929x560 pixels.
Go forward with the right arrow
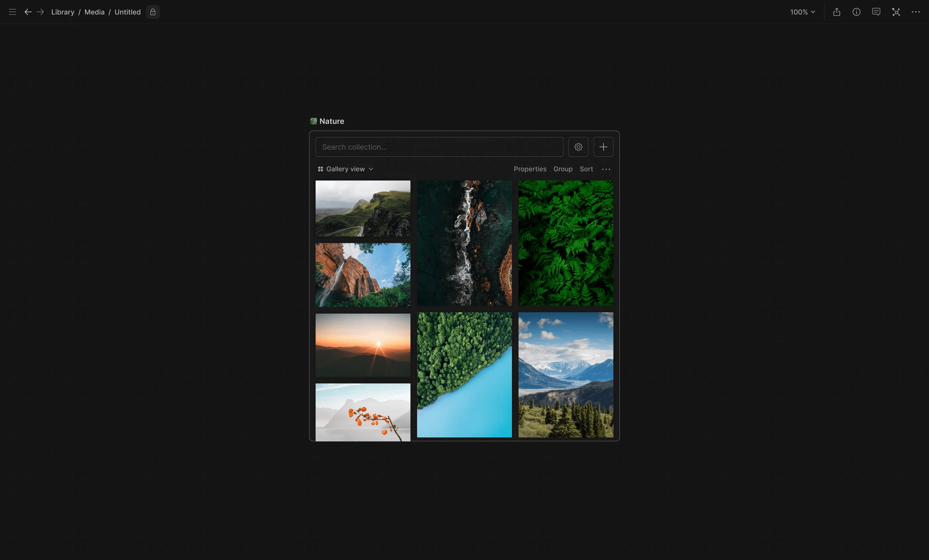40,12
